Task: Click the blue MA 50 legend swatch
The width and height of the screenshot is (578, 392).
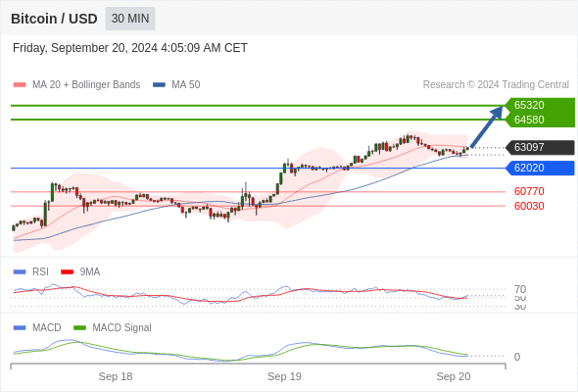Action: point(159,85)
